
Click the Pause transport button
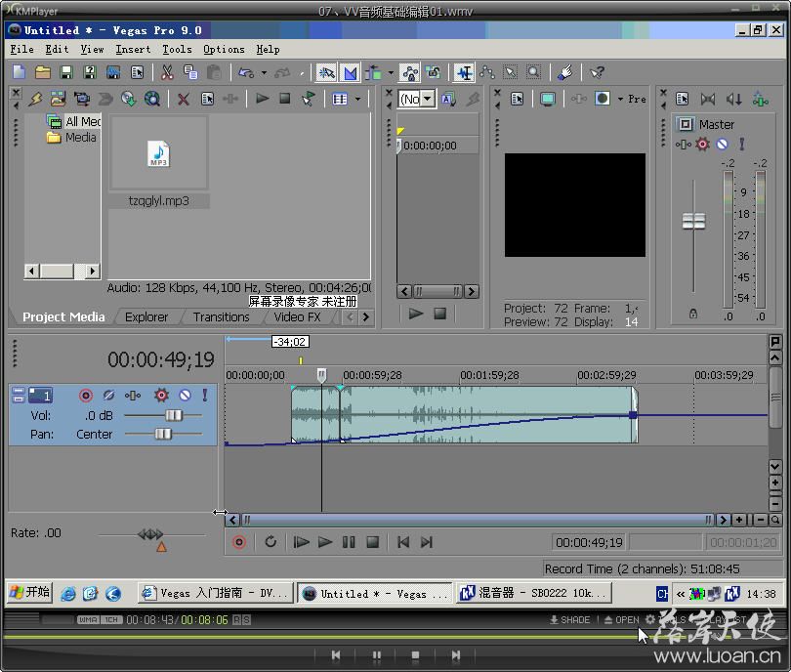[349, 542]
